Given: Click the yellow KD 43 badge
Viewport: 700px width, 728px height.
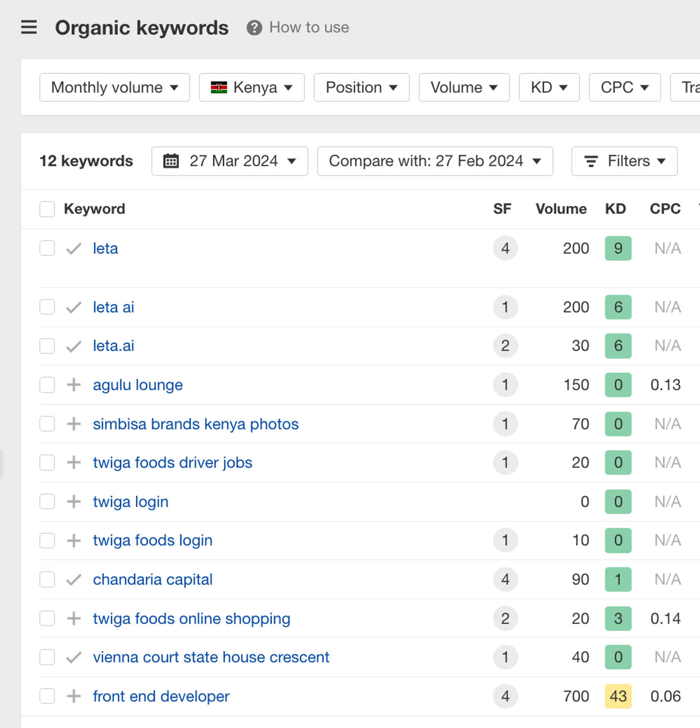Looking at the screenshot, I should (x=618, y=696).
